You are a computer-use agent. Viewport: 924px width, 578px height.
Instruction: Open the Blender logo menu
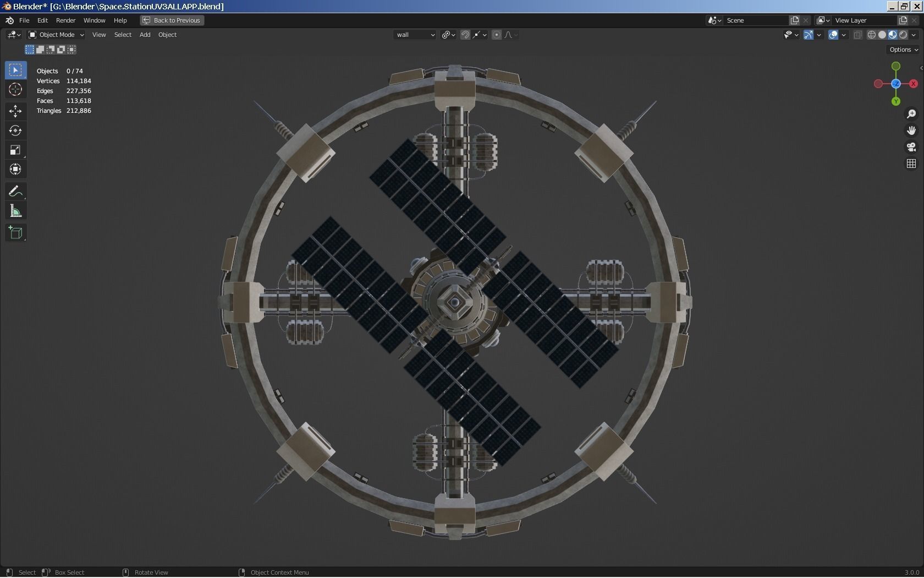(9, 20)
